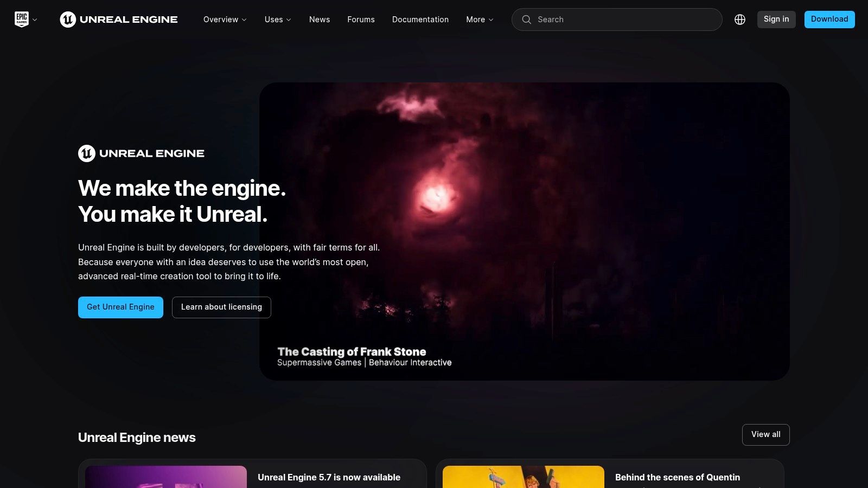868x488 pixels.
Task: Open the language globe selector
Action: click(740, 20)
